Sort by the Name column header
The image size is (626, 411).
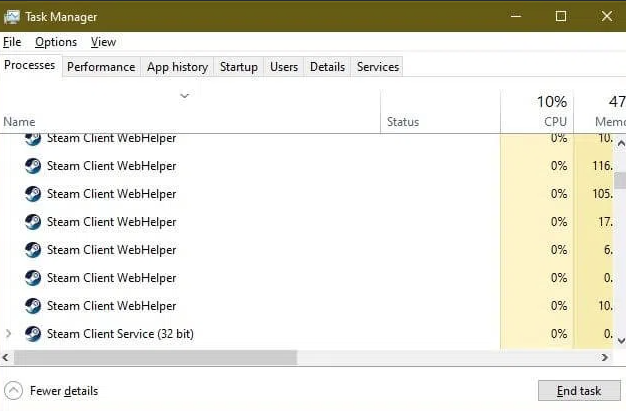[x=190, y=111]
